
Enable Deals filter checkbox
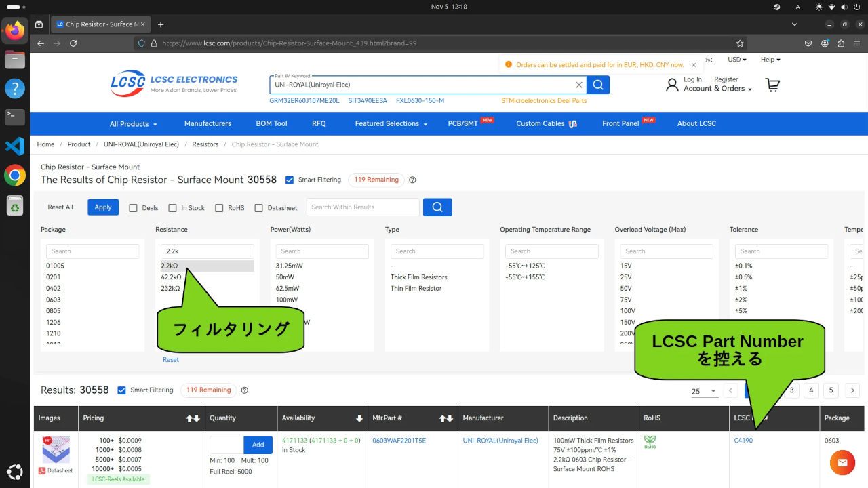133,208
